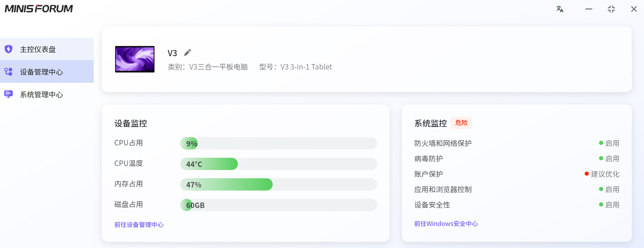Minimize the MINISFORUM window
Screen dimensions: 644x248
(589, 9)
